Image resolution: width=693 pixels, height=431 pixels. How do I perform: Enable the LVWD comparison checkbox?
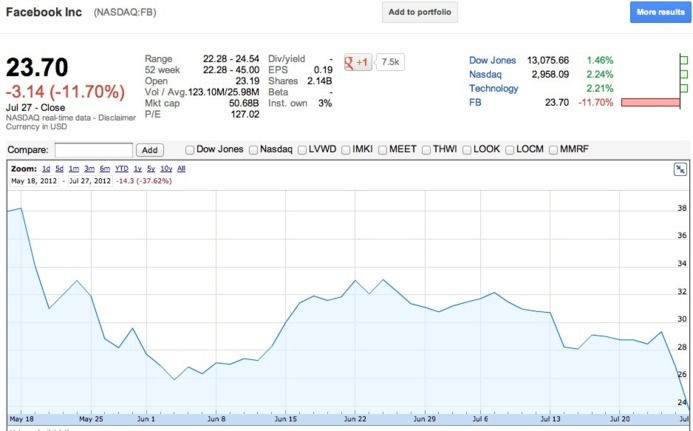(302, 150)
